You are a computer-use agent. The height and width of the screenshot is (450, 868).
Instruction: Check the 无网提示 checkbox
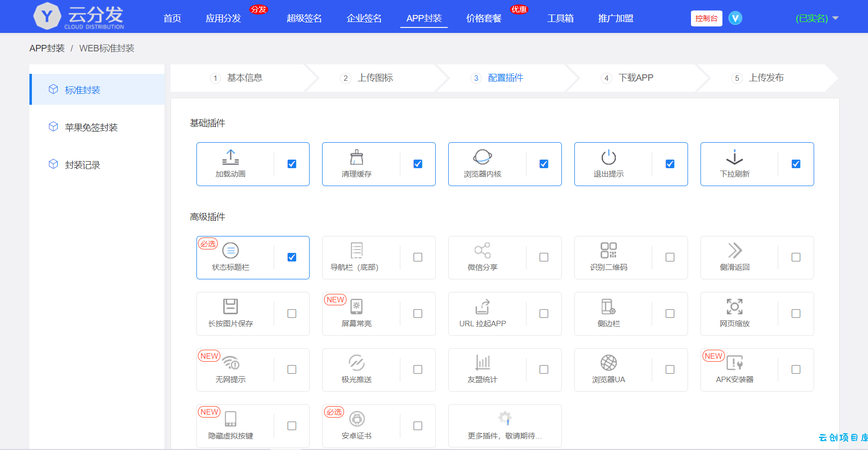pos(292,369)
